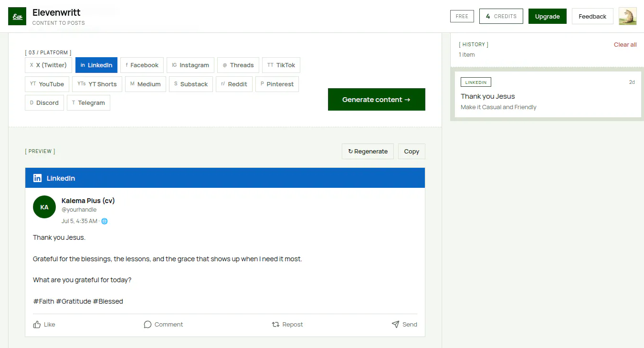Click the [ PREVIEW ] label
The height and width of the screenshot is (348, 644).
(x=40, y=152)
